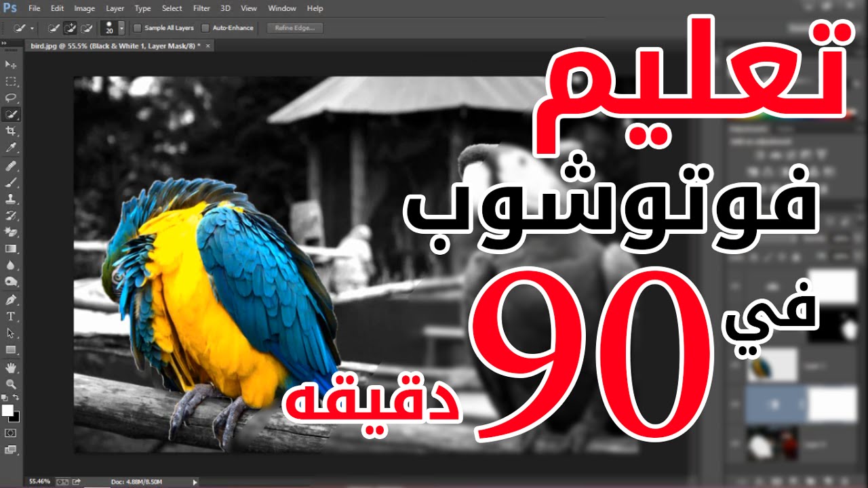Enable Sample All Layers checkbox
The width and height of the screenshot is (868, 488).
pos(138,28)
